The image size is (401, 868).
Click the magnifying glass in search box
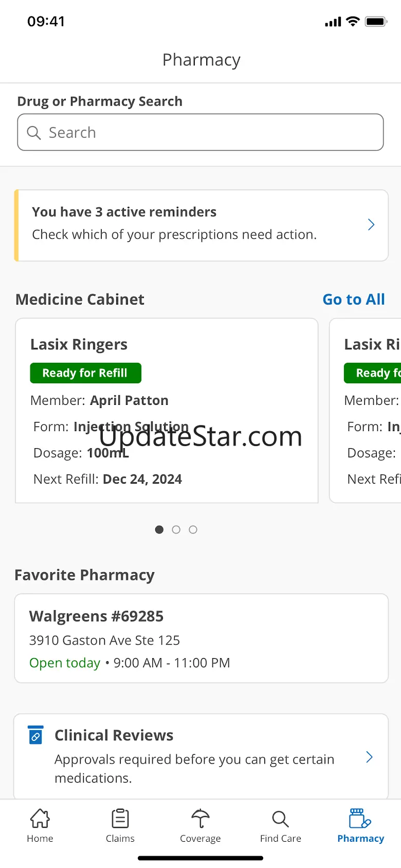(x=34, y=133)
